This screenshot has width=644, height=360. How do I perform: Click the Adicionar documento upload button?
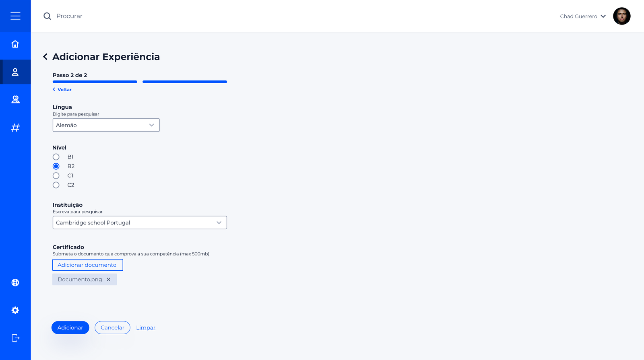click(87, 265)
